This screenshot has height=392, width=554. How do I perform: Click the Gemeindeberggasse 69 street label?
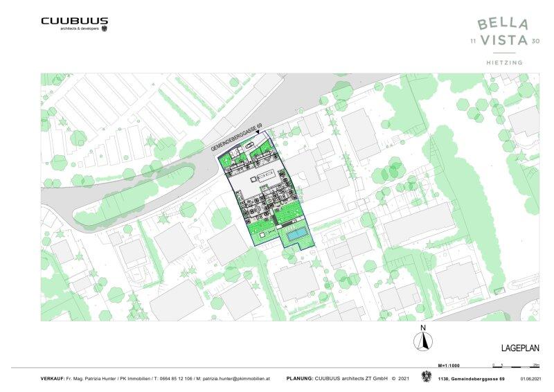[x=236, y=139]
